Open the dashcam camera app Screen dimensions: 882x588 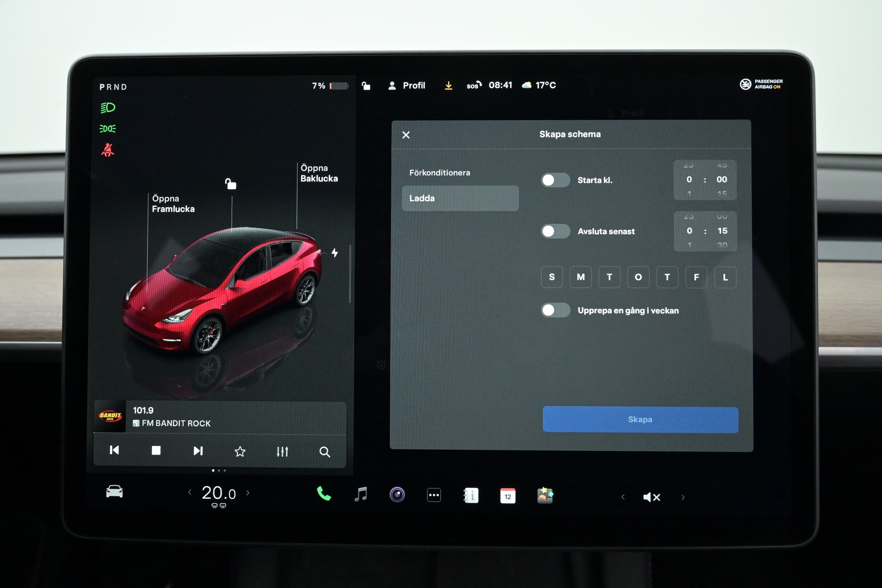coord(397,495)
